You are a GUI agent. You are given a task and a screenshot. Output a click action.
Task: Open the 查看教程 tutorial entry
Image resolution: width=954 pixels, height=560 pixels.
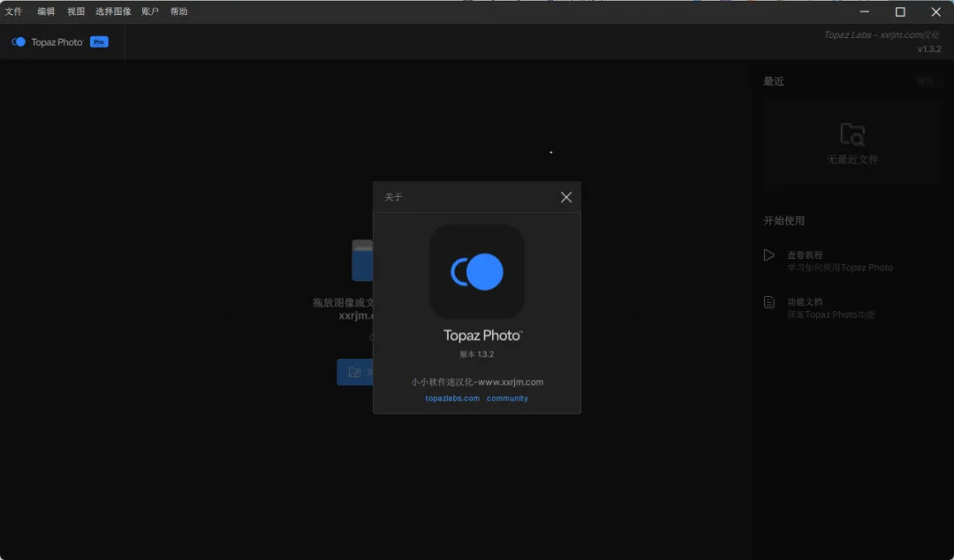pyautogui.click(x=828, y=261)
